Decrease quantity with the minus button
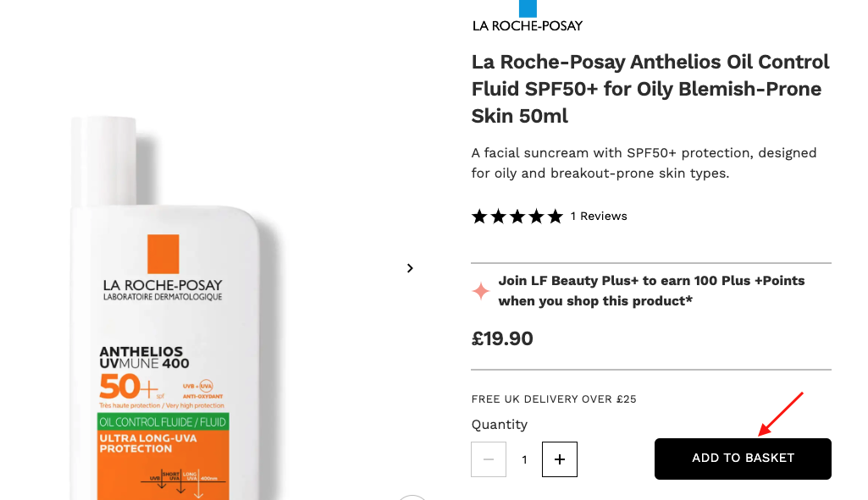The image size is (868, 500). (x=489, y=459)
